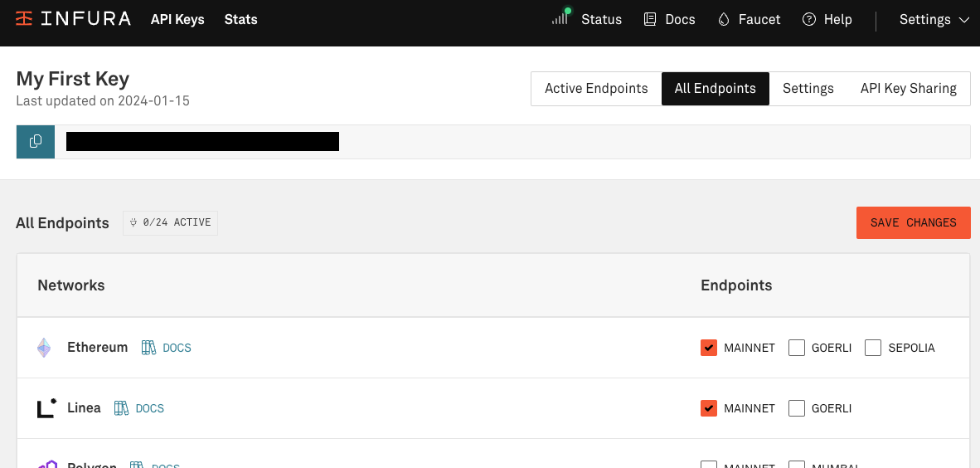This screenshot has height=468, width=980.
Task: Open the Docs link in header
Action: tap(680, 19)
